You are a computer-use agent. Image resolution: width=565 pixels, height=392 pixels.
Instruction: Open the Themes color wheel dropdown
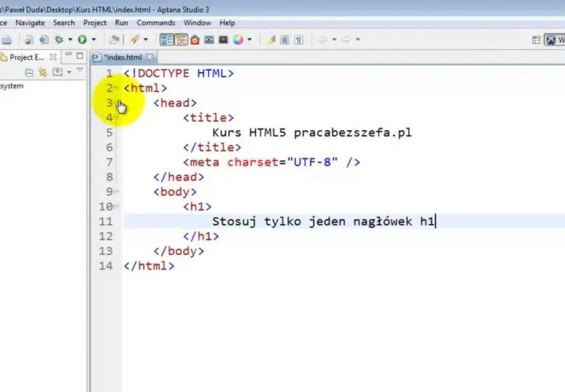tap(250, 40)
